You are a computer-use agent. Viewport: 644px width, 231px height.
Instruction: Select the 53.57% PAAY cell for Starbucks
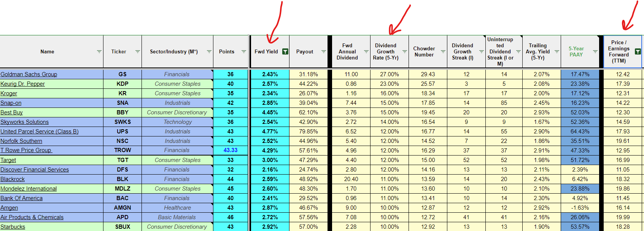(580, 227)
